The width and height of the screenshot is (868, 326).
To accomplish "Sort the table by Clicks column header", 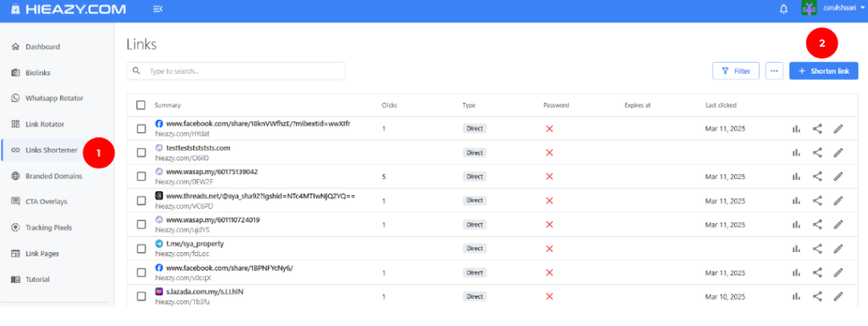I will click(x=389, y=105).
